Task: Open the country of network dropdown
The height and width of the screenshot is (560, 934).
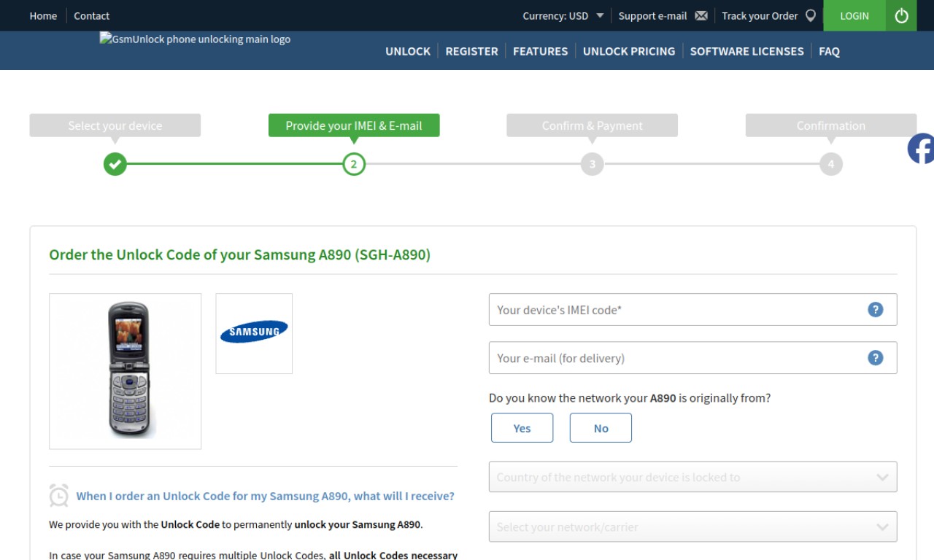Action: point(692,478)
